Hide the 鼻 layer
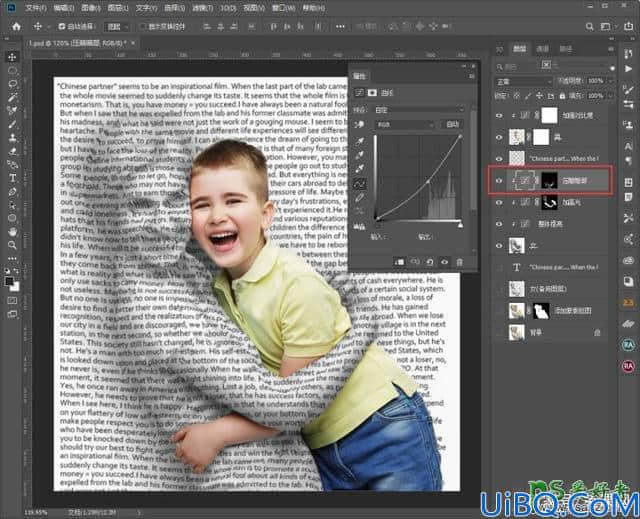 [499, 138]
